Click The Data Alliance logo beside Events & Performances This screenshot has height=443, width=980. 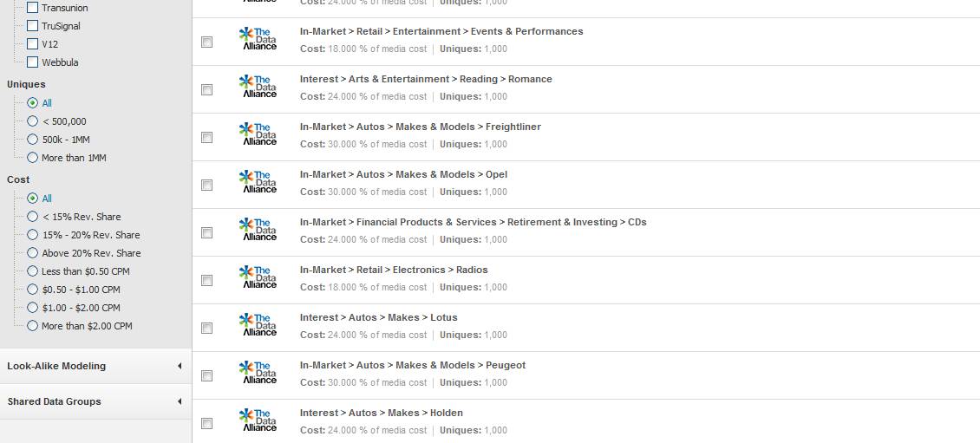258,39
